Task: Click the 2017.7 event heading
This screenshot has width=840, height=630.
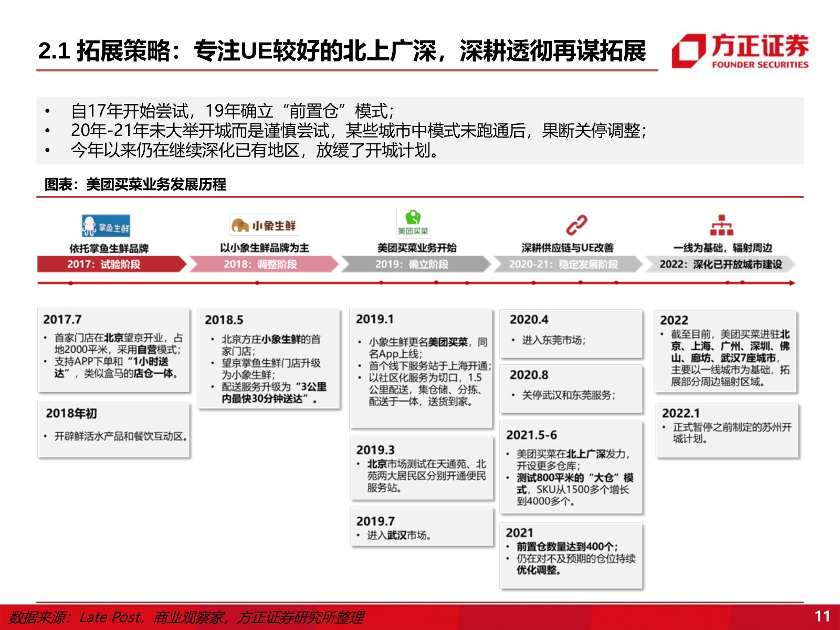Action: (x=62, y=319)
